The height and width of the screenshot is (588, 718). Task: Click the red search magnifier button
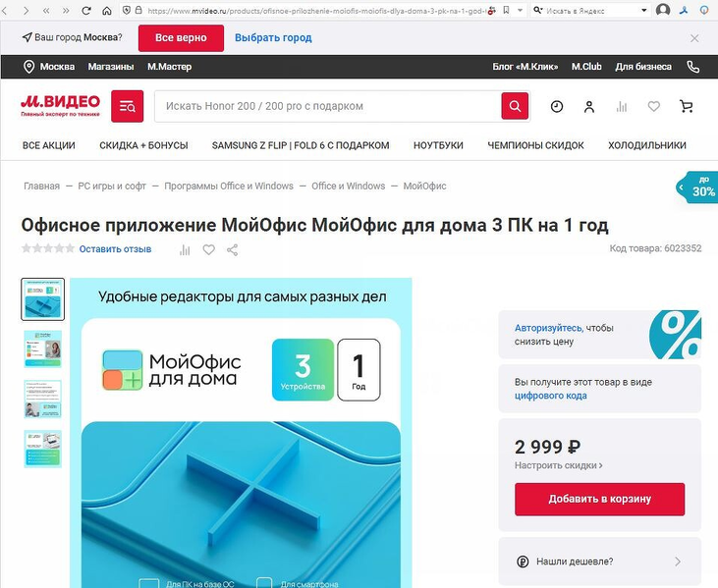(x=515, y=106)
